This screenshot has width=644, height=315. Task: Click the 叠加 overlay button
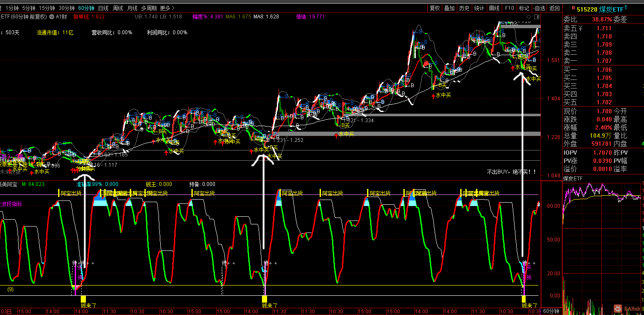tap(449, 8)
